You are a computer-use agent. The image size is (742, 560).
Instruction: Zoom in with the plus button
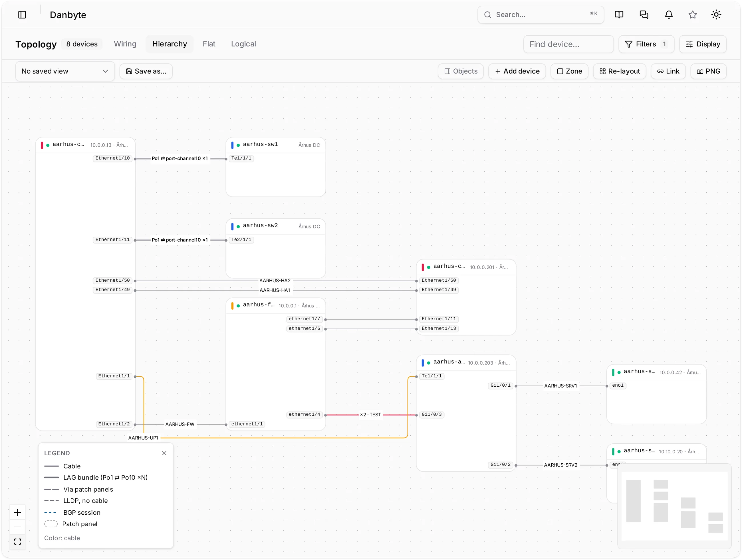pos(17,512)
